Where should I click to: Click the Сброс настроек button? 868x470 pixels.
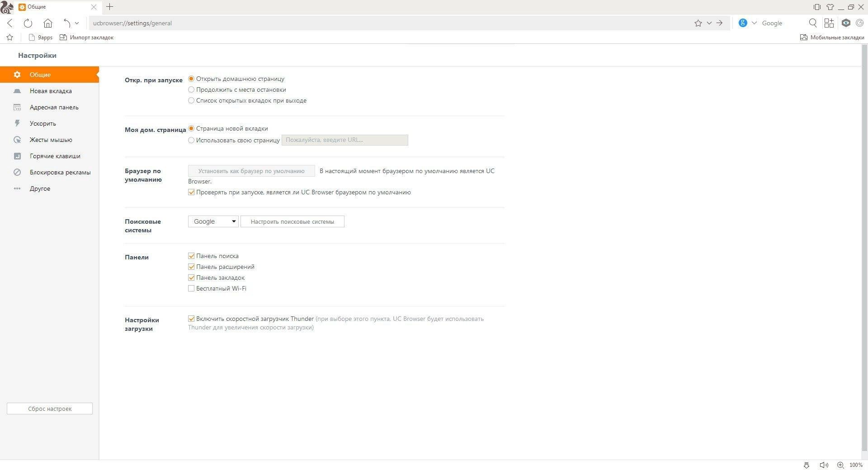click(50, 409)
